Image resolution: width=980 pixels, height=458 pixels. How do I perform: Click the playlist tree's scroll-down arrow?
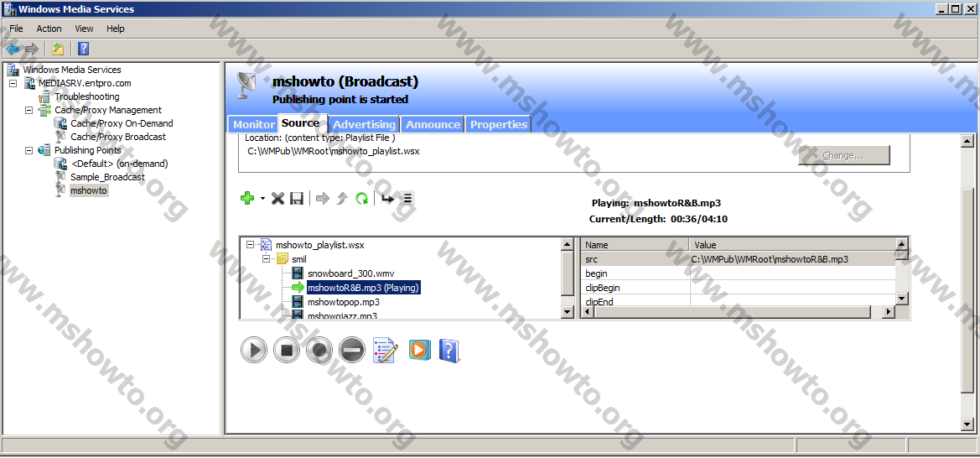pos(568,311)
